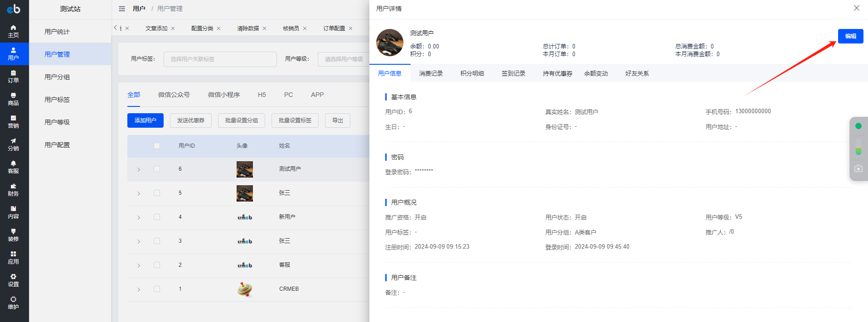Click the 测试用户 avatar in user details
Viewport: 868px width, 322px height.
pos(390,43)
